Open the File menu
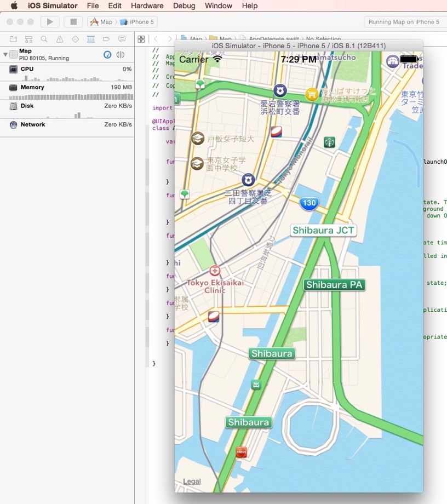Image resolution: width=447 pixels, height=504 pixels. pyautogui.click(x=93, y=6)
